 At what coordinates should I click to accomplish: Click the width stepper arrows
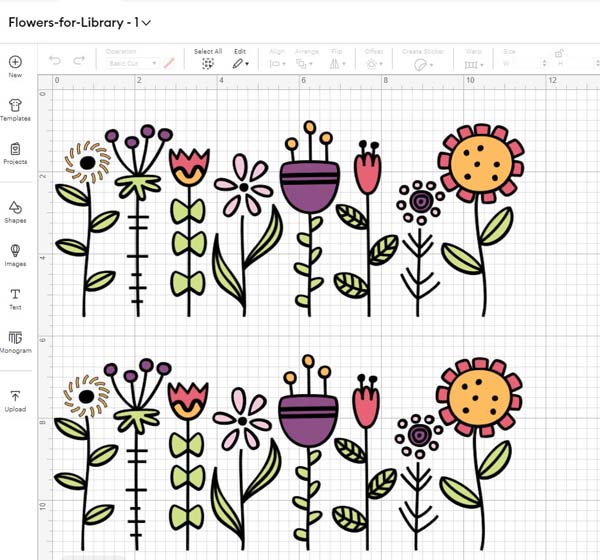(544, 64)
